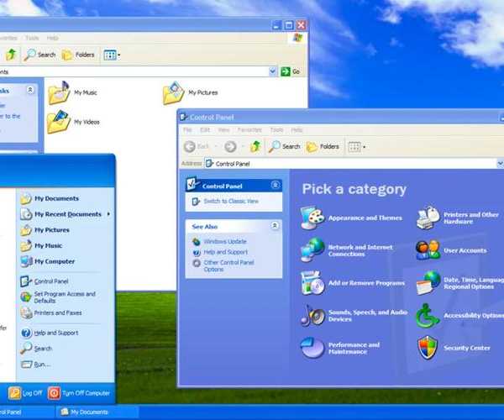Click the Control Panel address bar field
Image resolution: width=504 pixels, height=420 pixels.
(336, 163)
